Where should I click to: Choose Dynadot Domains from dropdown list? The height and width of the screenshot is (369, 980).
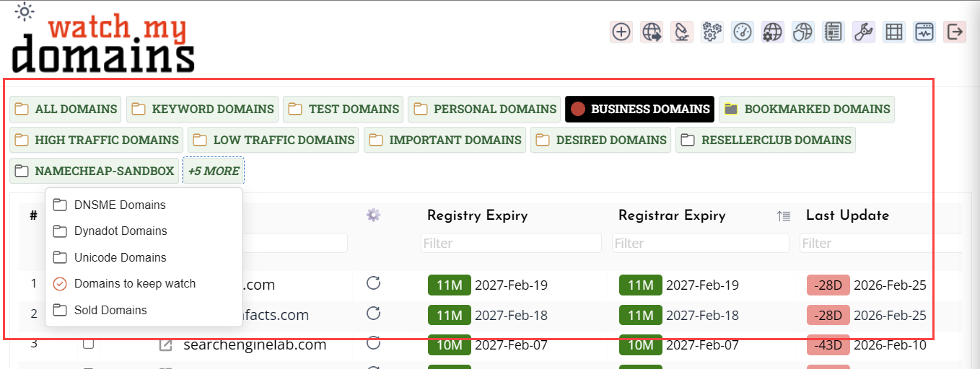144,231
